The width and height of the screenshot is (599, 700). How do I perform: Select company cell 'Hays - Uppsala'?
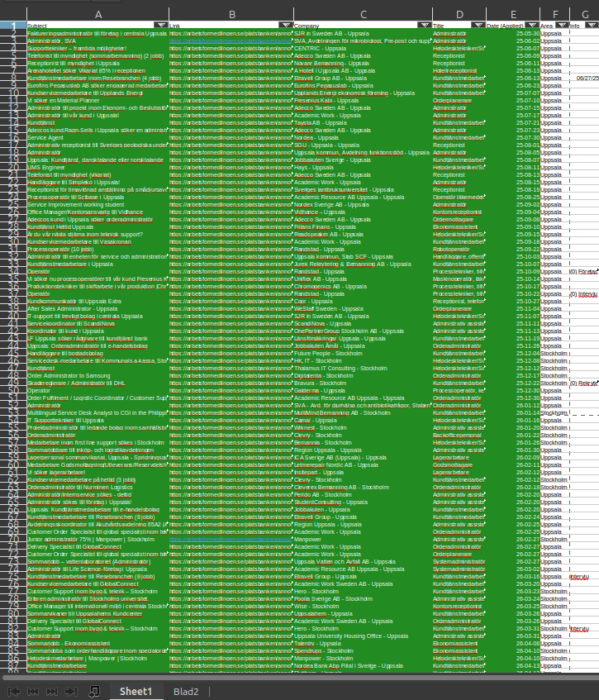(363, 168)
